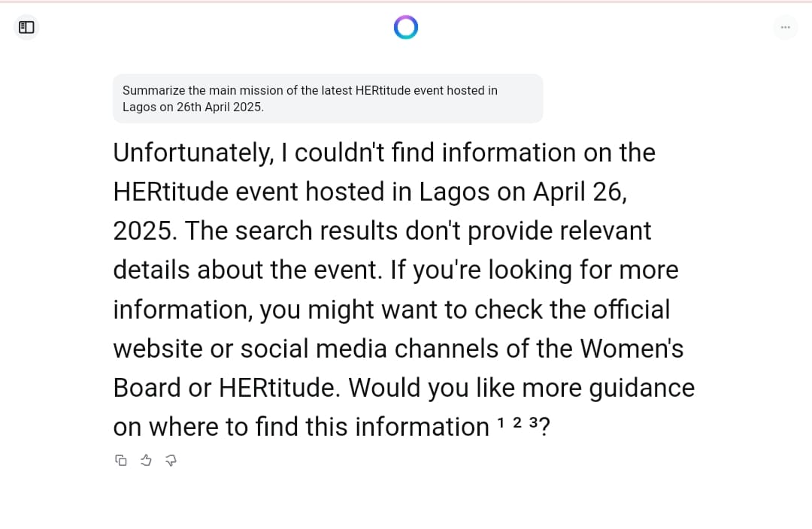
Task: Toggle positive feedback on the response
Action: (146, 460)
